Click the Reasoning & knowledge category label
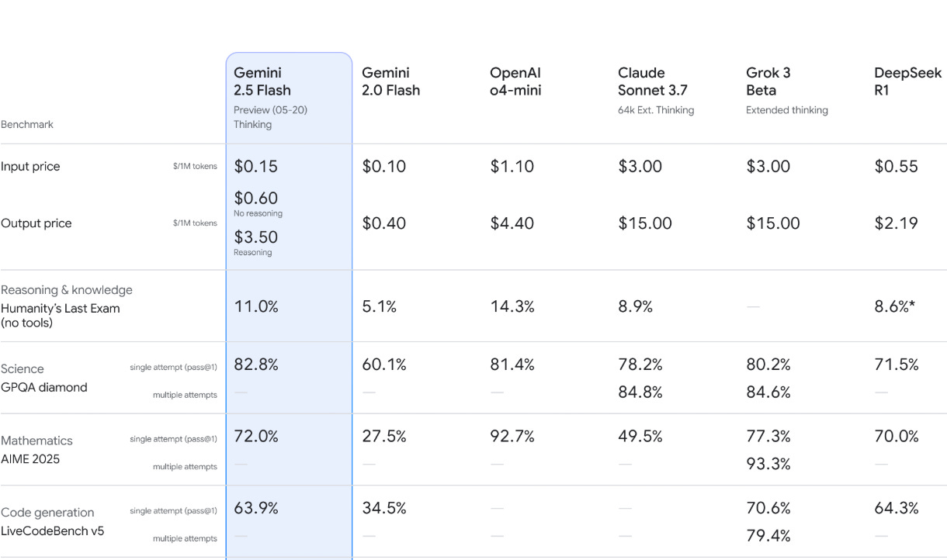This screenshot has height=560, width=947. click(x=67, y=290)
